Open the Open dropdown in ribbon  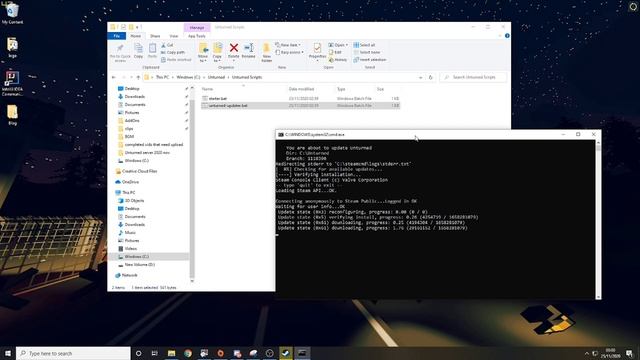tap(338, 45)
